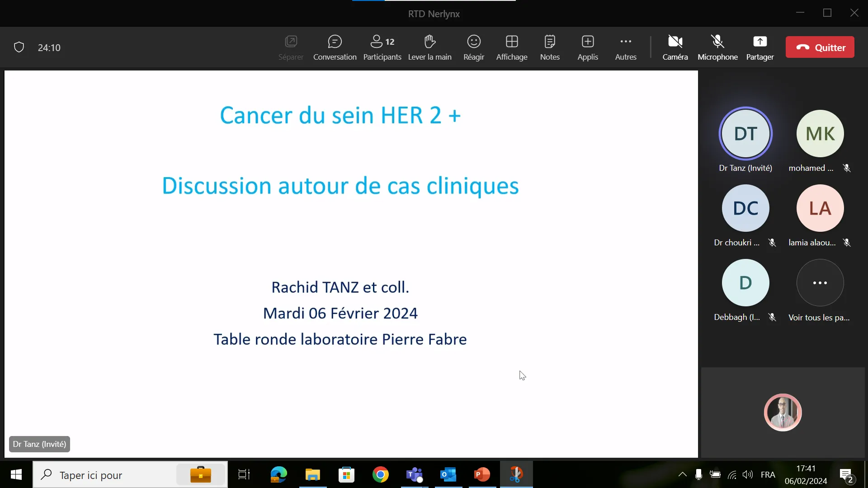Open the Participants list
The height and width of the screenshot is (488, 868).
pos(382,47)
